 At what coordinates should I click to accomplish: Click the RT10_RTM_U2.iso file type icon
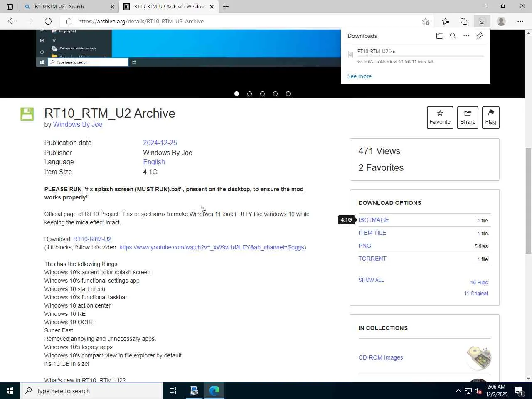(x=350, y=54)
